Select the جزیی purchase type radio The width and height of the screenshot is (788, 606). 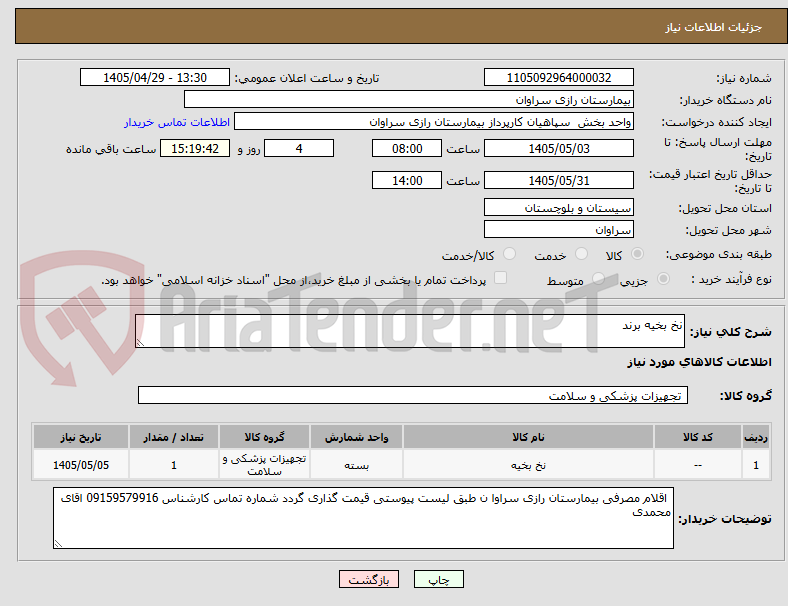(x=663, y=279)
